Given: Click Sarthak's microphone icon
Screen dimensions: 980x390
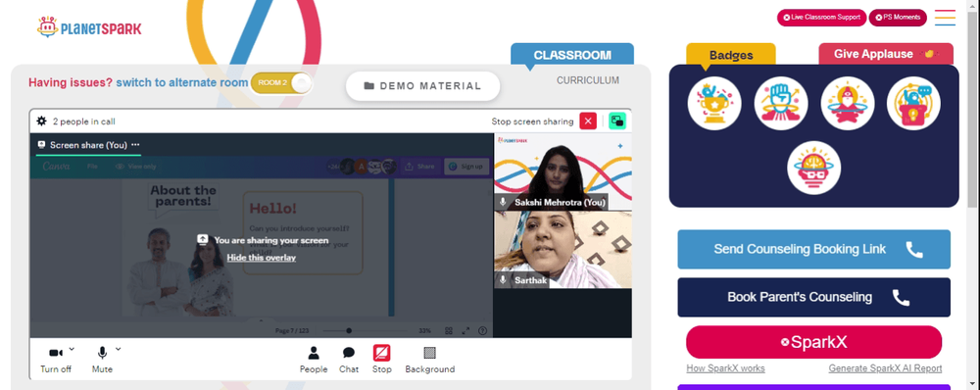Looking at the screenshot, I should (503, 280).
